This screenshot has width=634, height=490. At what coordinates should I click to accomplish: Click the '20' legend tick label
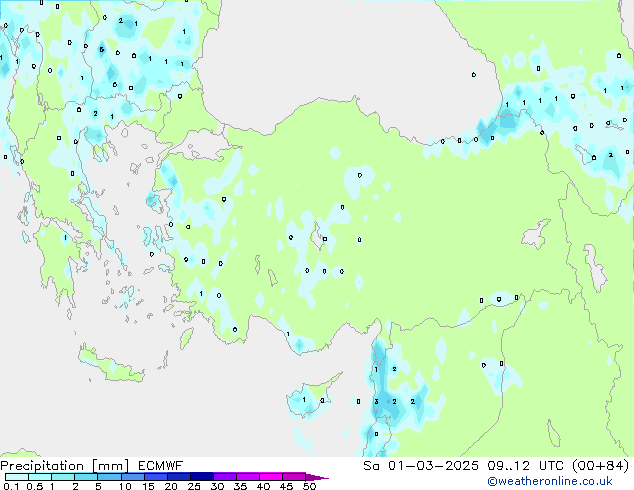click(171, 486)
